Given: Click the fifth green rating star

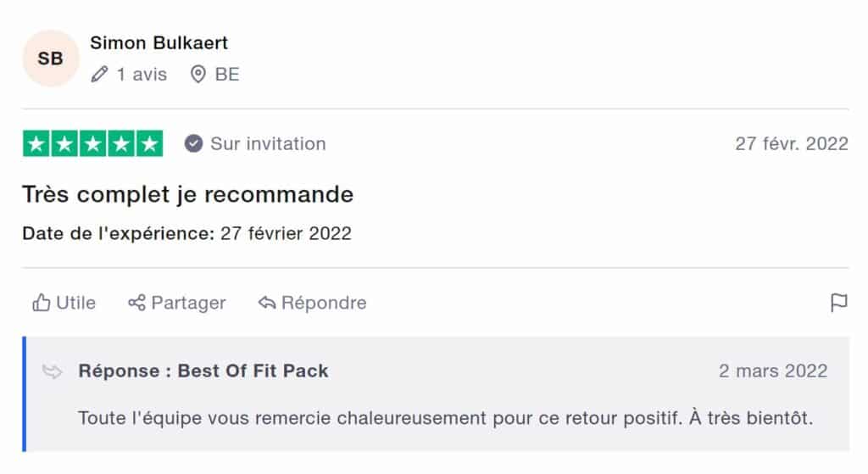Looking at the screenshot, I should click(149, 144).
